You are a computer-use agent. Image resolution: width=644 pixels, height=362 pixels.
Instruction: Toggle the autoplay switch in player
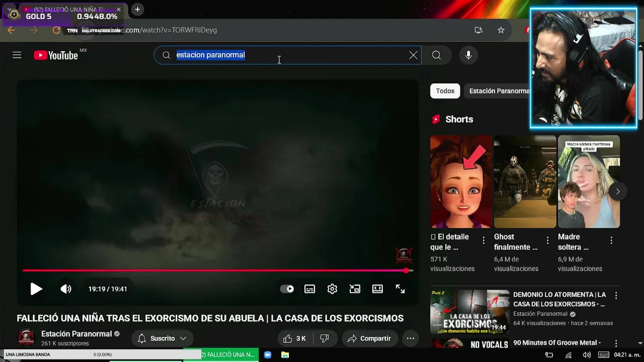(287, 289)
